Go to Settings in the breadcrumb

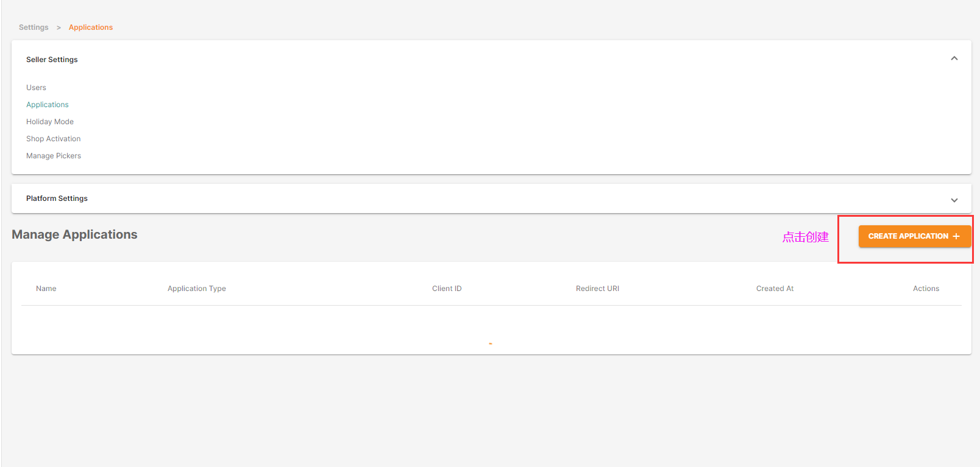tap(34, 27)
